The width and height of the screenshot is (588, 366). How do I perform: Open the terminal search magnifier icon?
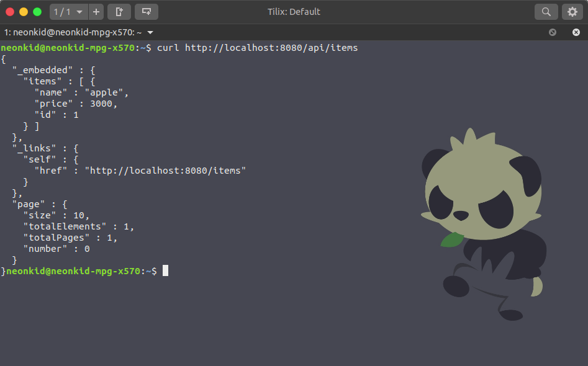coord(546,12)
